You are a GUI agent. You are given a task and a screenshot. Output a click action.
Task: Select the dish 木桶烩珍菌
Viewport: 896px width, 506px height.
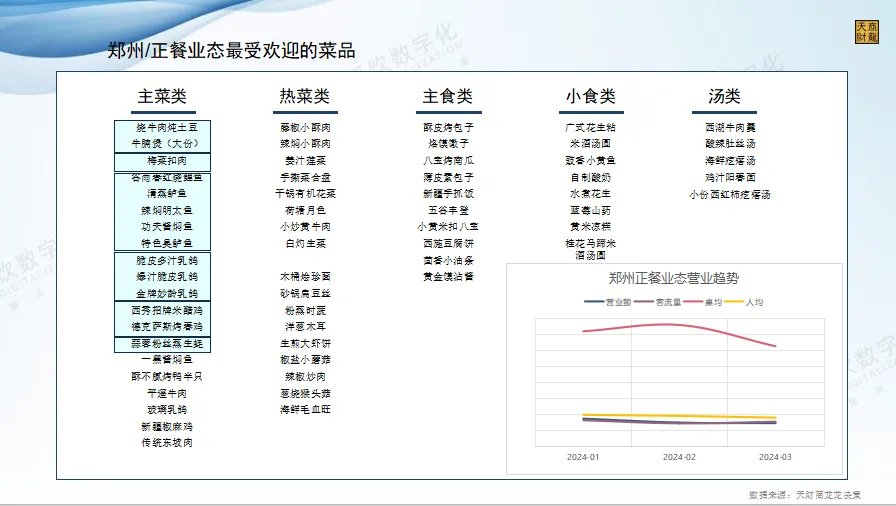point(305,276)
